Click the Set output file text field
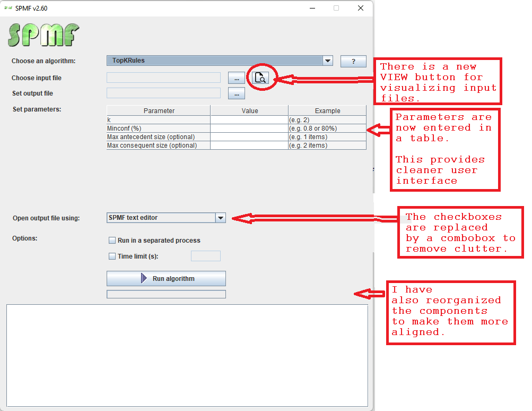This screenshot has width=532, height=411. [x=163, y=93]
